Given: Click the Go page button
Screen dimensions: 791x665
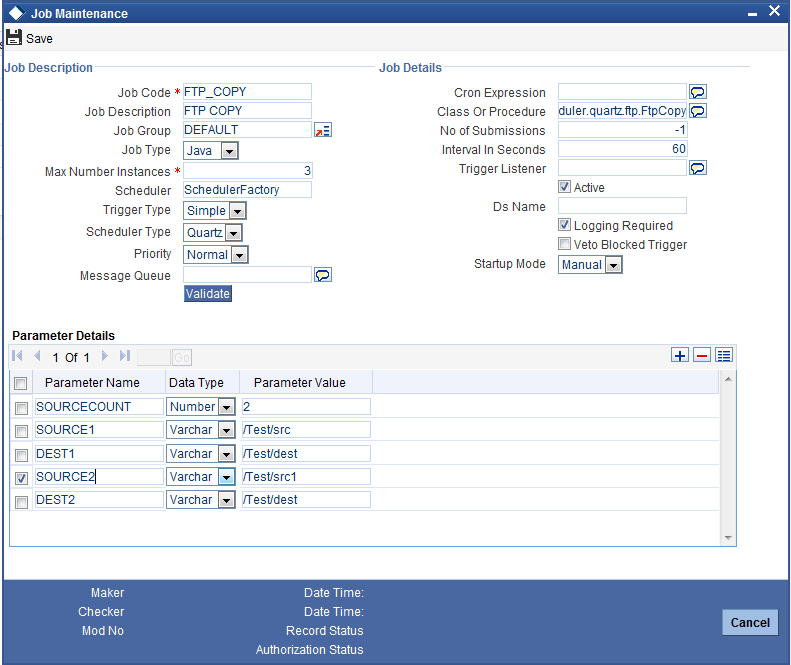Looking at the screenshot, I should tap(182, 358).
